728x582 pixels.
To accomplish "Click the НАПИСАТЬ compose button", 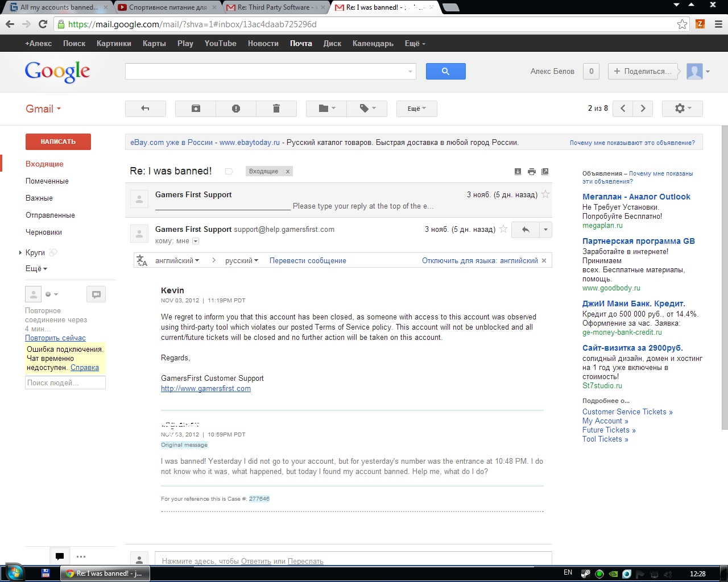I will point(58,142).
